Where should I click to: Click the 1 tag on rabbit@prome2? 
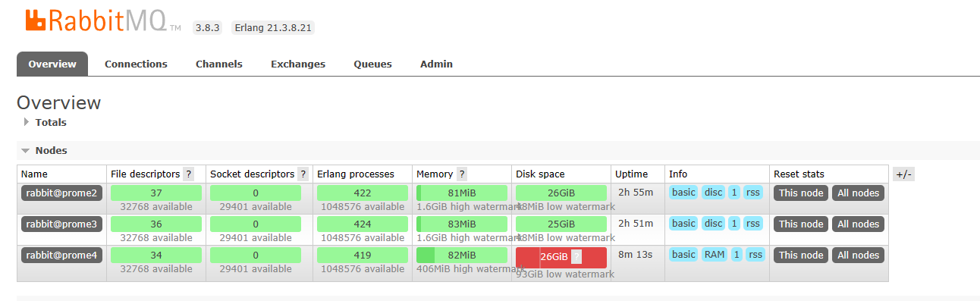[x=734, y=192]
